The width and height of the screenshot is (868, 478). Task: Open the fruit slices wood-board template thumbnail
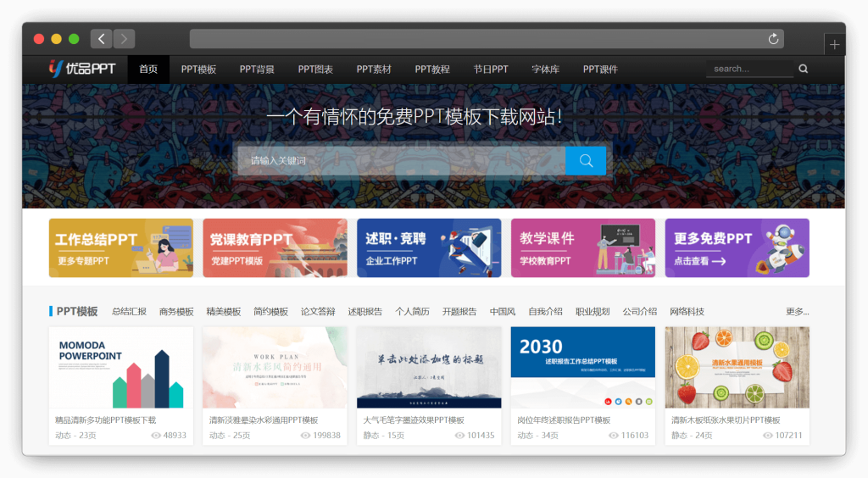point(737,367)
